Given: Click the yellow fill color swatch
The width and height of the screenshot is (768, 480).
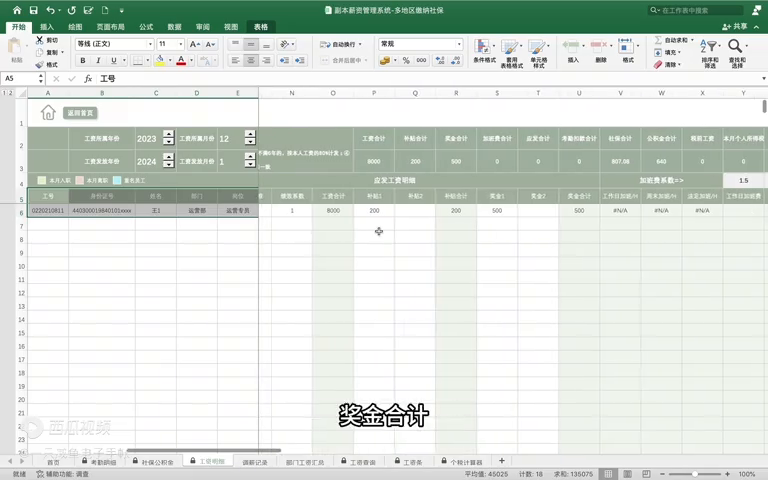Looking at the screenshot, I should point(161,61).
